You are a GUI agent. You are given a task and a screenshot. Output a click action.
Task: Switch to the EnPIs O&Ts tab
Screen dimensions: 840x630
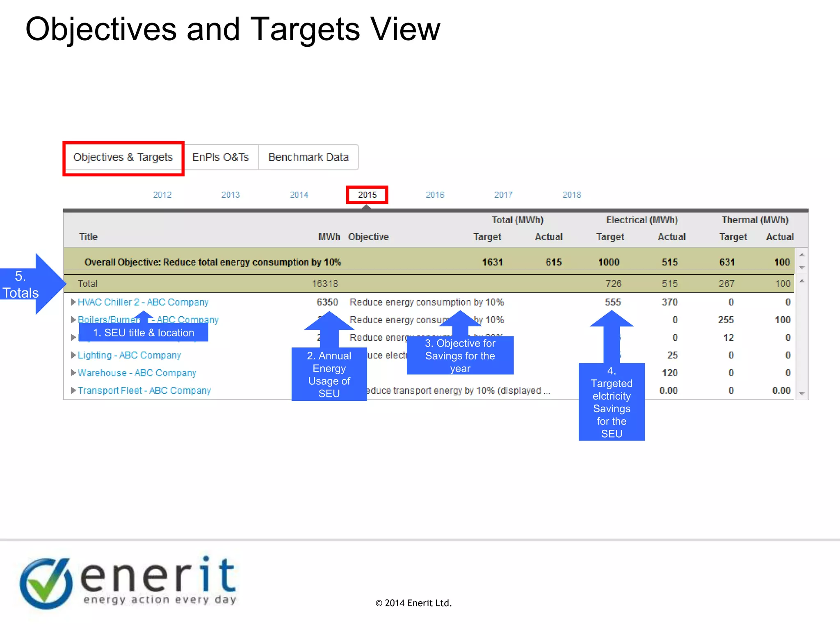coord(221,157)
